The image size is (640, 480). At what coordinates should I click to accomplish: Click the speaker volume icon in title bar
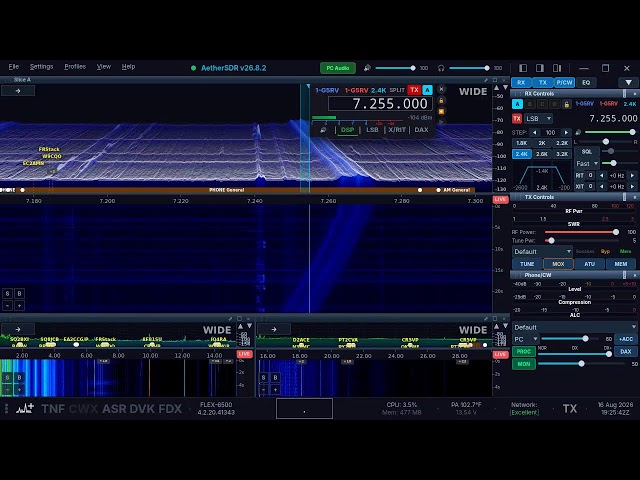tap(367, 68)
